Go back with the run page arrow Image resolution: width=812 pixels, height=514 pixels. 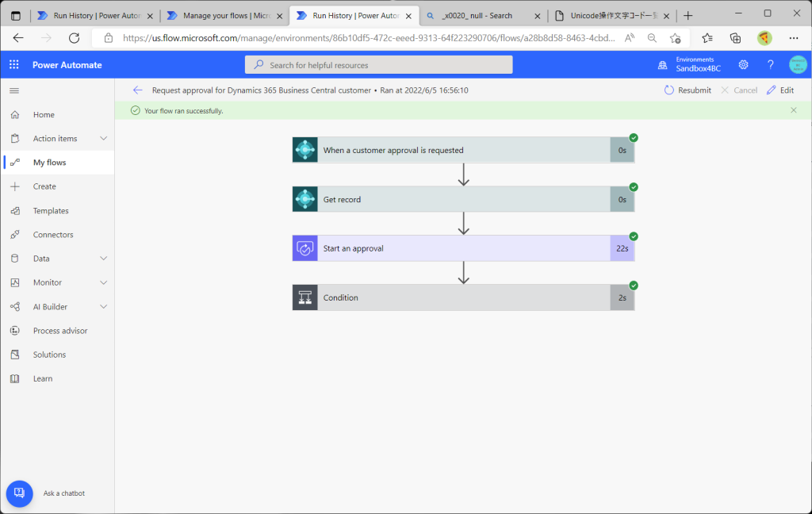pyautogui.click(x=137, y=90)
